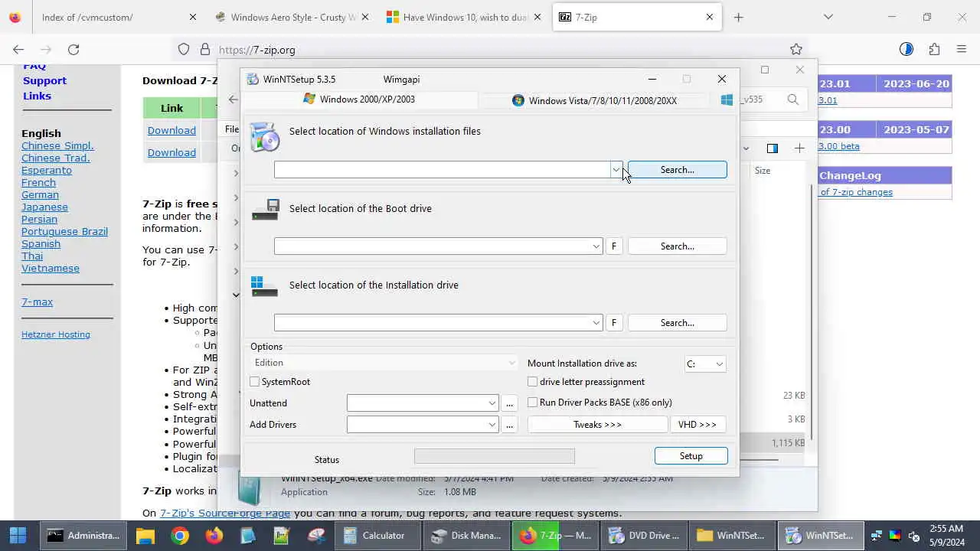Switch to Windows 2000/XP/2003 tab
The height and width of the screenshot is (551, 980).
(359, 99)
